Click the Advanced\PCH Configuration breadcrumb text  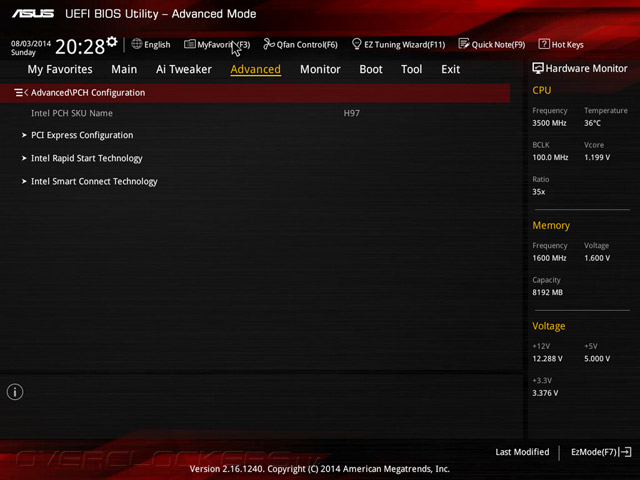88,93
